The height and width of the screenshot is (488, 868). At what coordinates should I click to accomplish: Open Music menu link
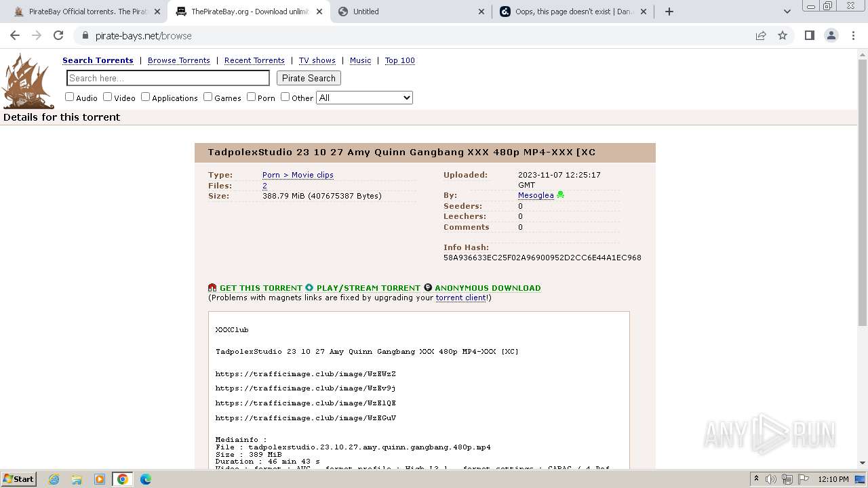point(360,60)
